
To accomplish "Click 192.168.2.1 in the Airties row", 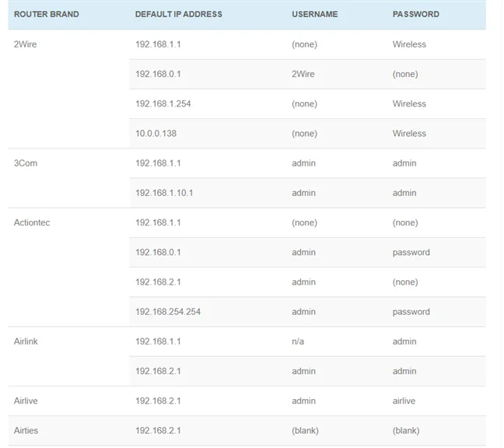I will [x=158, y=431].
